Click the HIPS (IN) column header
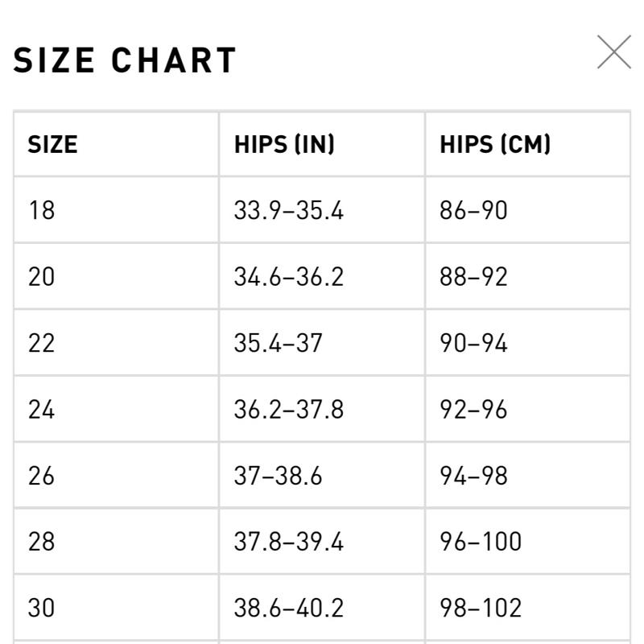Screen dimensions: 644x644 tap(322, 144)
